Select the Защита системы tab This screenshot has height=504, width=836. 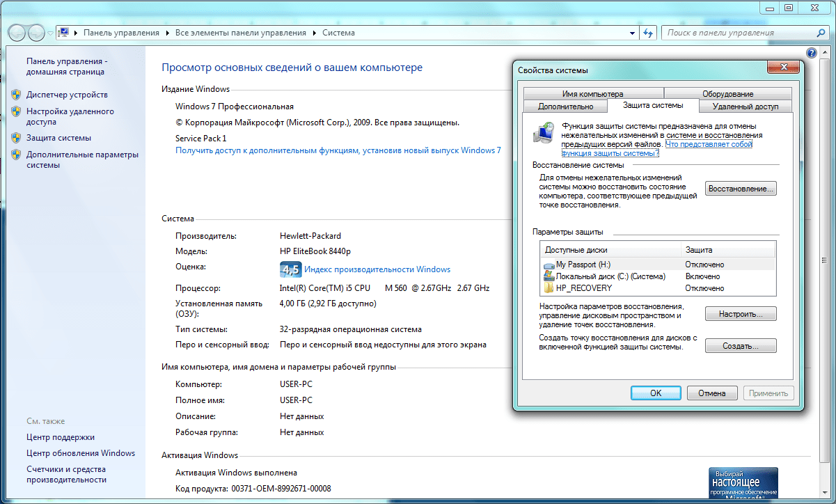[652, 105]
